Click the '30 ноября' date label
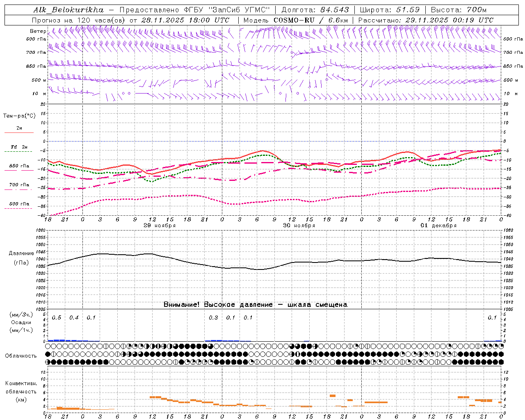The width and height of the screenshot is (525, 420). click(x=299, y=226)
